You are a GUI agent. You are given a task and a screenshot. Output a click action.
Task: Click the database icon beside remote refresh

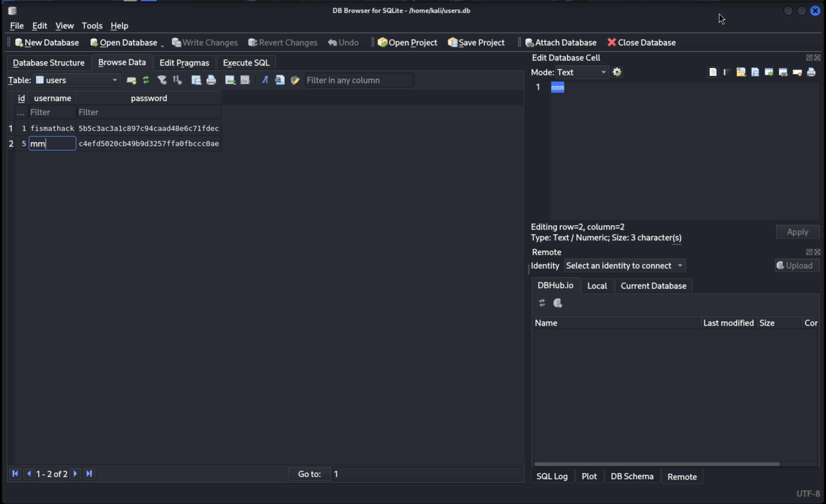(558, 303)
